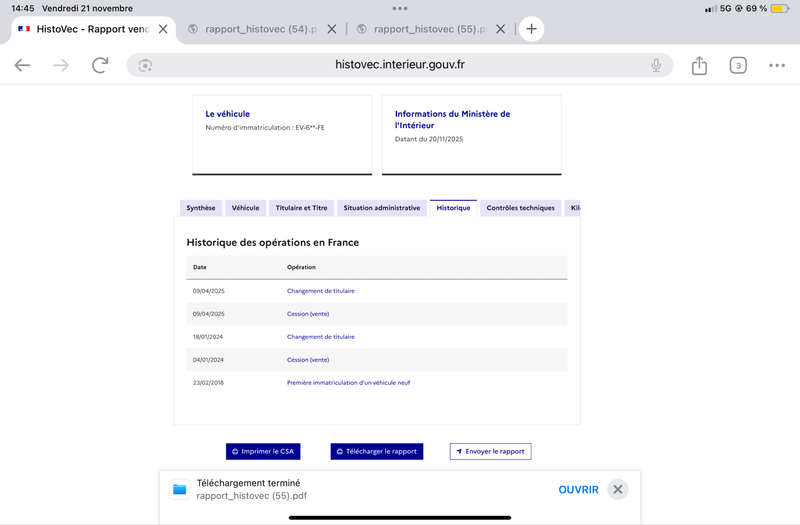Screen dimensions: 800x525
Task: Tap the histovec.interieur.gouv.fr address field
Action: [400, 65]
